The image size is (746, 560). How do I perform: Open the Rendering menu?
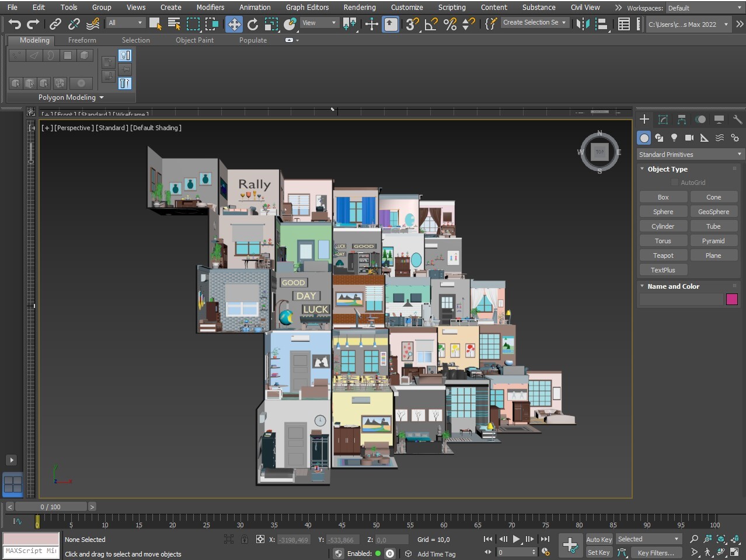(x=360, y=8)
